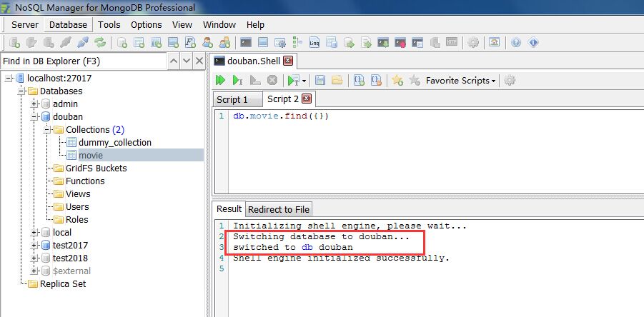Click the green tree-structure toolbar icon
The height and width of the screenshot is (317, 644).
point(297,42)
